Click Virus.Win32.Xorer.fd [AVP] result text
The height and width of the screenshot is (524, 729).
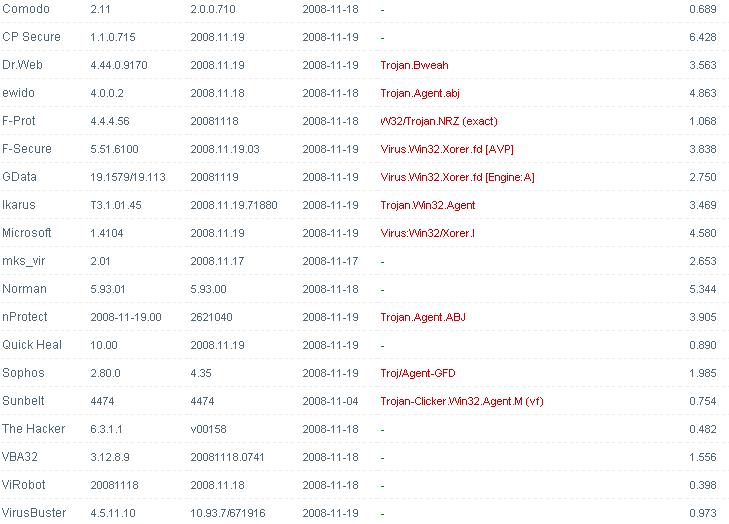[447, 149]
